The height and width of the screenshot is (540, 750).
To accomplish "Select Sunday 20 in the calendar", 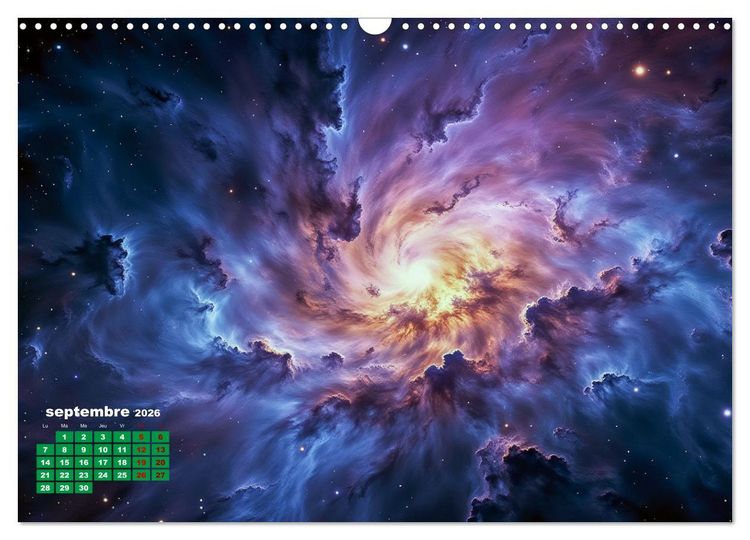I will tap(160, 463).
